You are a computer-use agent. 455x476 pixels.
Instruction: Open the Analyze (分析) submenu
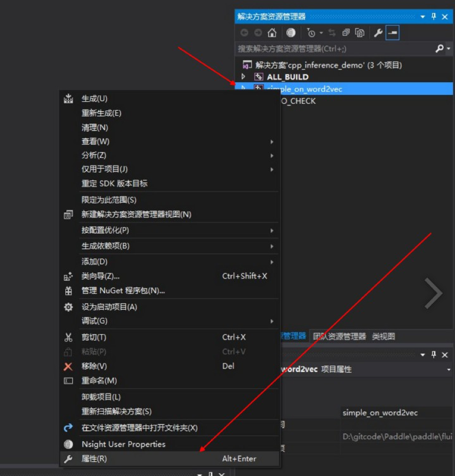(x=170, y=155)
